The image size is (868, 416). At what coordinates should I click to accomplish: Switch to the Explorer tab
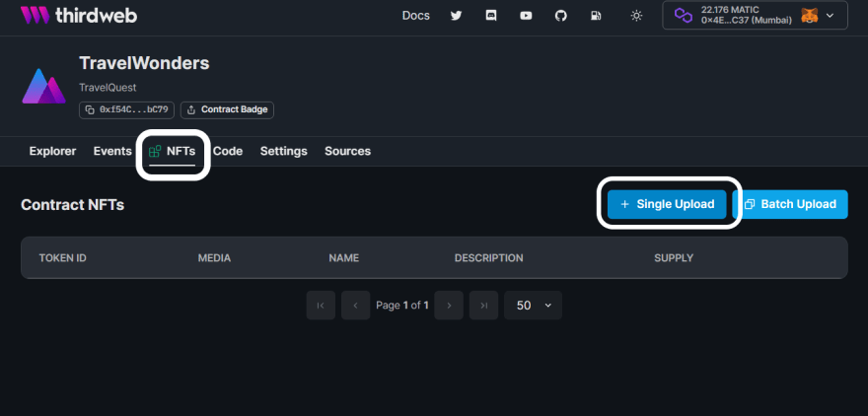click(x=52, y=151)
